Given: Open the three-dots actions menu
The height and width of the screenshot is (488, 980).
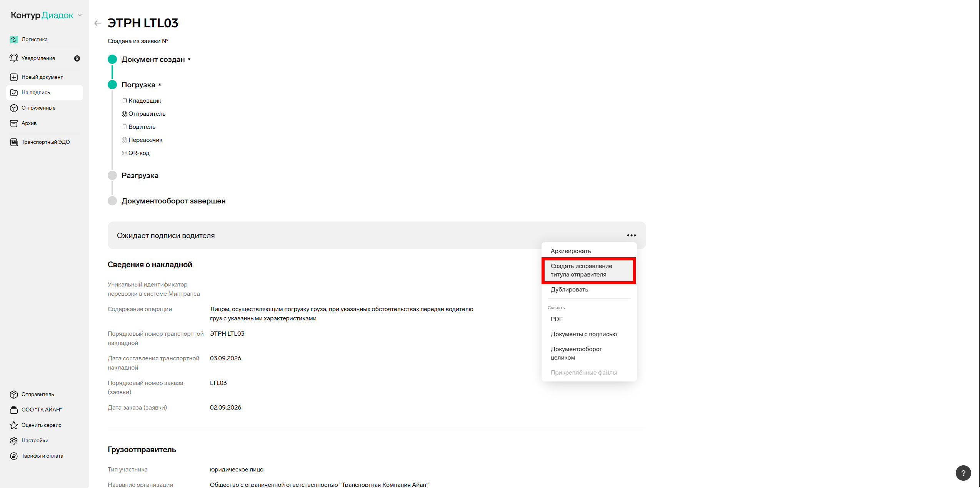Looking at the screenshot, I should (x=631, y=235).
